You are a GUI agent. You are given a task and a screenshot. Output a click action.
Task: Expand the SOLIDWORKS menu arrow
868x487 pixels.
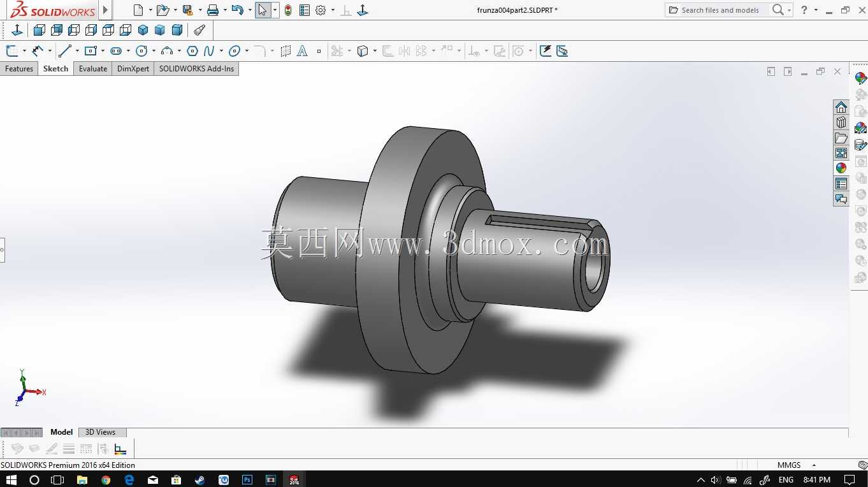(x=106, y=10)
